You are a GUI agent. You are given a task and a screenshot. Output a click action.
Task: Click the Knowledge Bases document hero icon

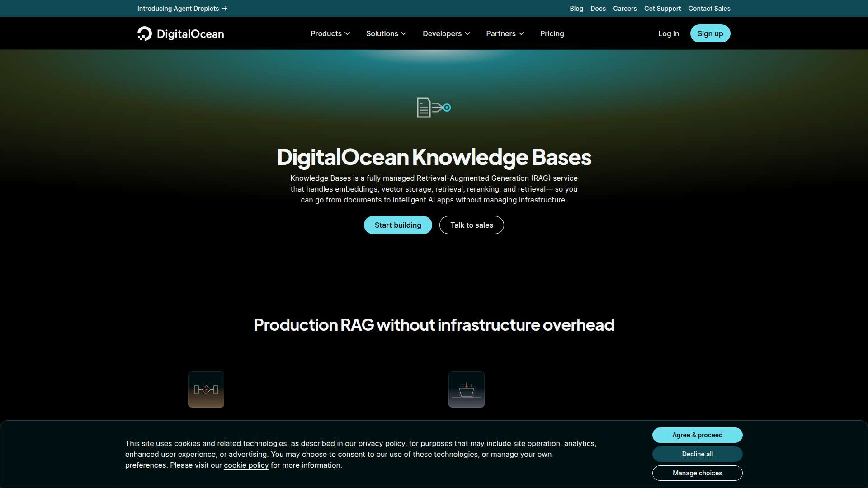tap(434, 108)
